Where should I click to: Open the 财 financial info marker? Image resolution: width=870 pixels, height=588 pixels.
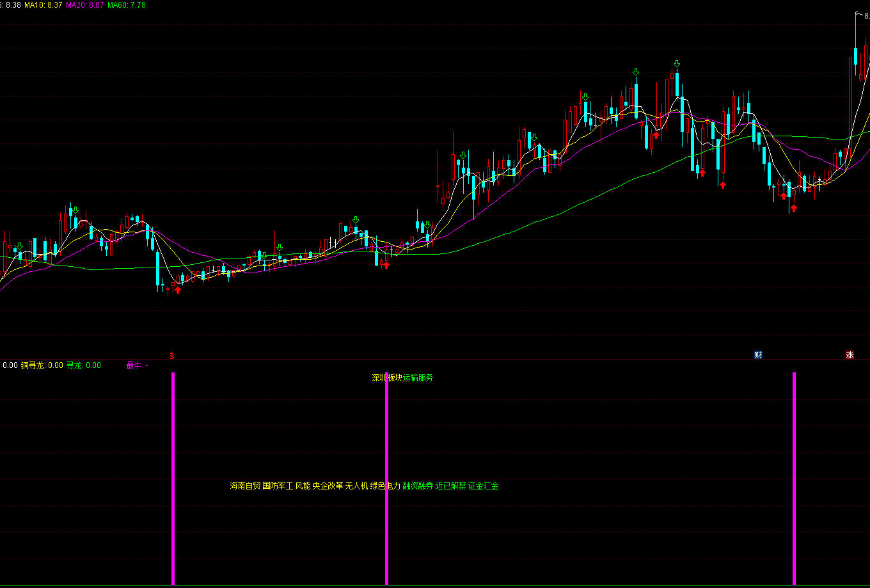click(758, 355)
